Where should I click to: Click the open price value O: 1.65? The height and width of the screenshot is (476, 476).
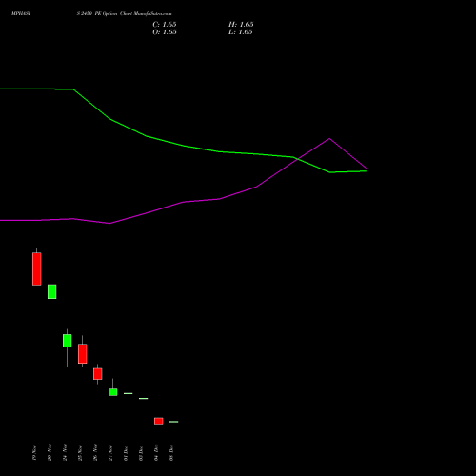pos(165,32)
